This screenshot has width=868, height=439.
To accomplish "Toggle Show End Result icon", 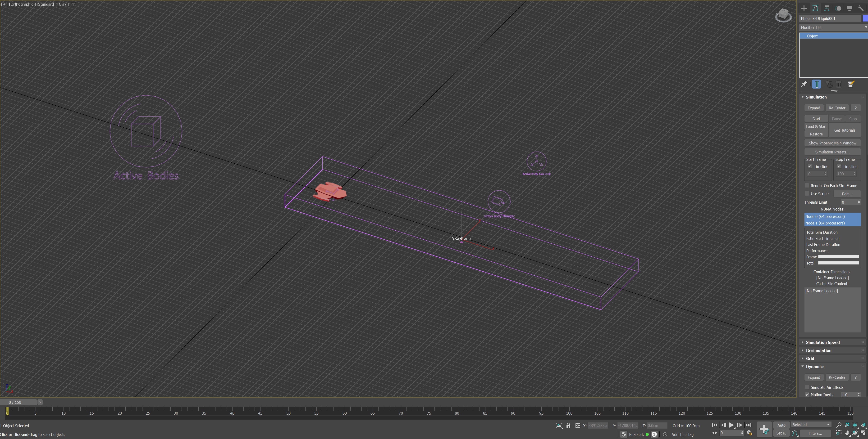I will click(816, 84).
